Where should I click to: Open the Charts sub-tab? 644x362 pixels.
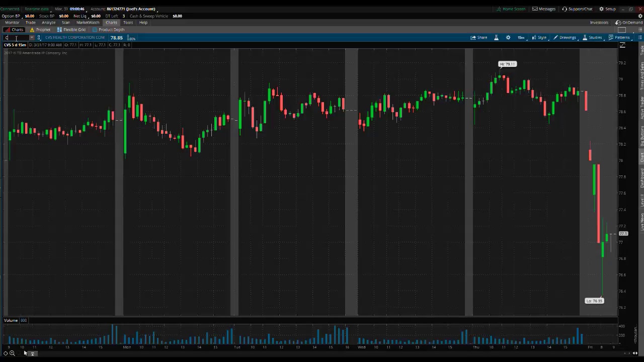14,30
